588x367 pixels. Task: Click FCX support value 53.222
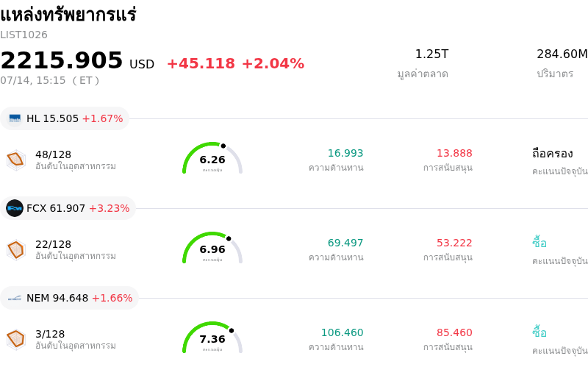coord(454,243)
